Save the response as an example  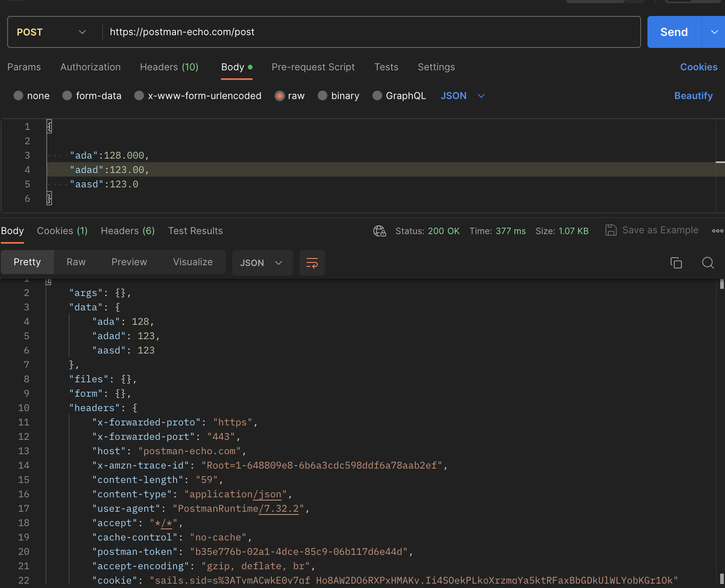click(x=651, y=230)
